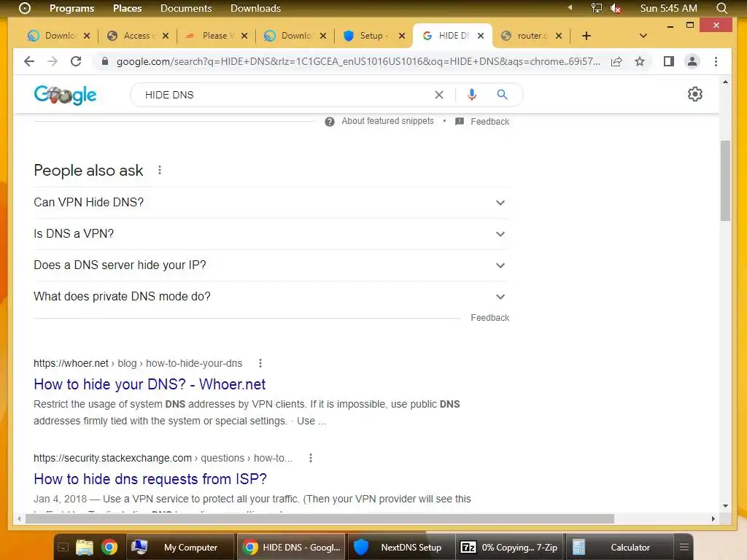Start voice search with the microphone
This screenshot has height=560, width=747.
pyautogui.click(x=472, y=95)
